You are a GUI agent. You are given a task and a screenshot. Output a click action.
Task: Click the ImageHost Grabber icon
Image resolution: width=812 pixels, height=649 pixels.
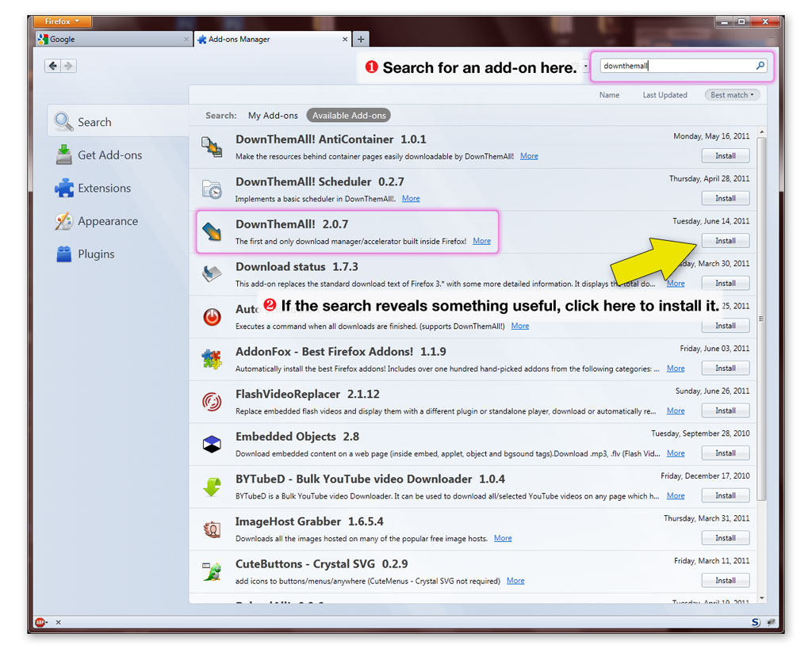pos(212,529)
